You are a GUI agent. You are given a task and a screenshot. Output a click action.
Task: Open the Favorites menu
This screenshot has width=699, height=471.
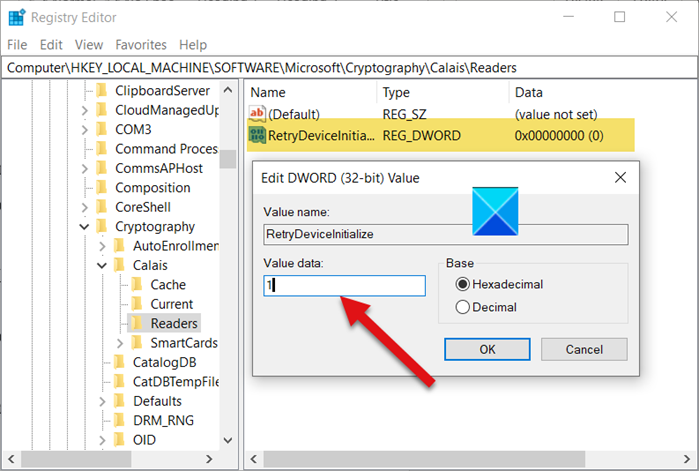[141, 45]
